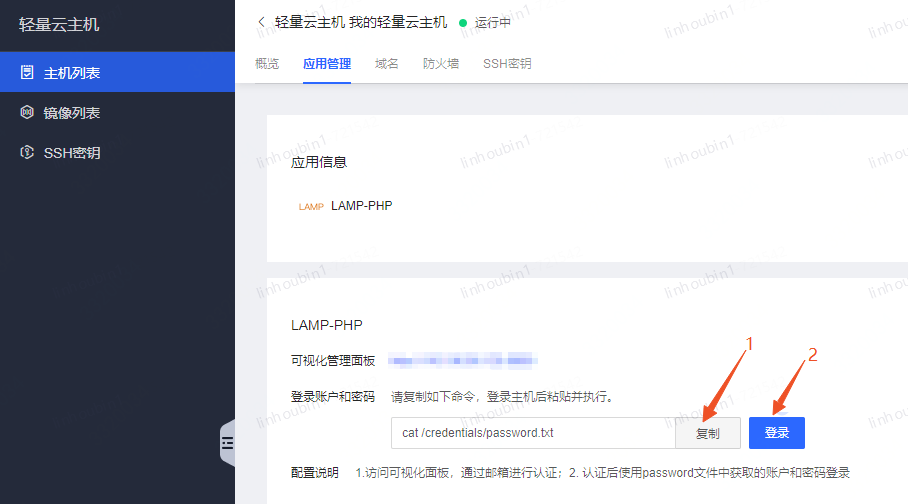Click the 轻量云主机 sidebar title

pos(59,24)
